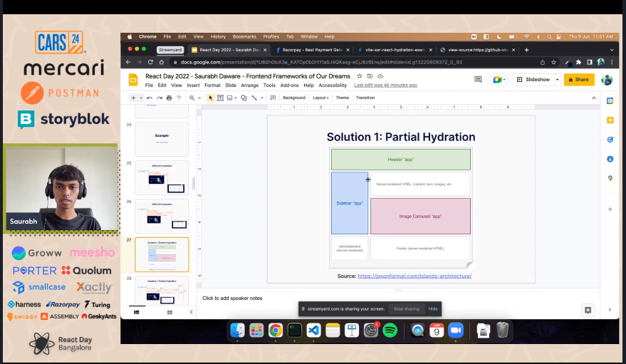
Task: Collapse the filmstrip panel chevron
Action: [x=192, y=312]
